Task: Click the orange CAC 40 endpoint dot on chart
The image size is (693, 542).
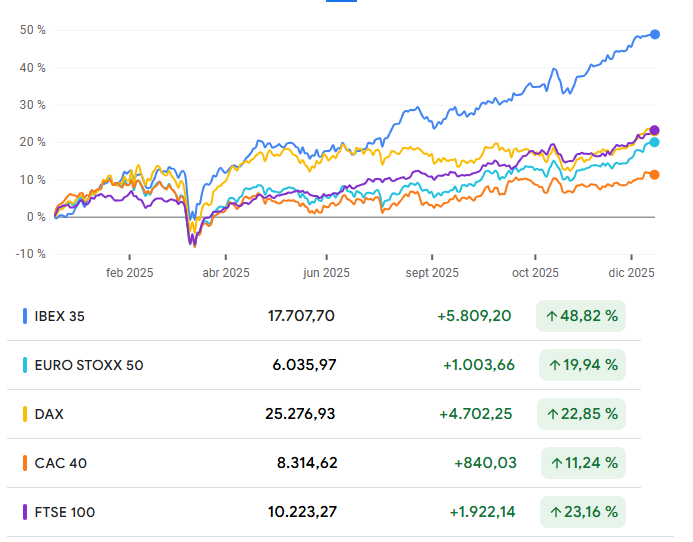Action: click(x=655, y=175)
